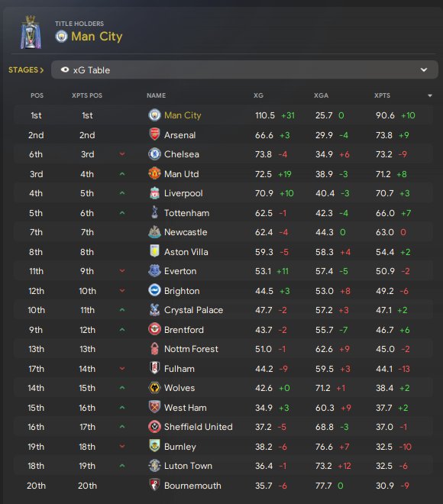The image size is (443, 504).
Task: Click the Man City badge in title holders
Action: 61,37
